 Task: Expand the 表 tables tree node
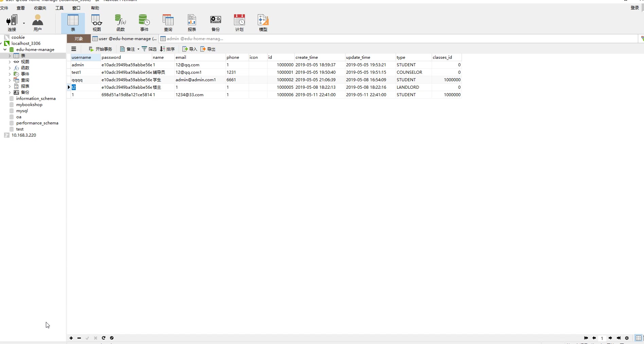point(10,56)
